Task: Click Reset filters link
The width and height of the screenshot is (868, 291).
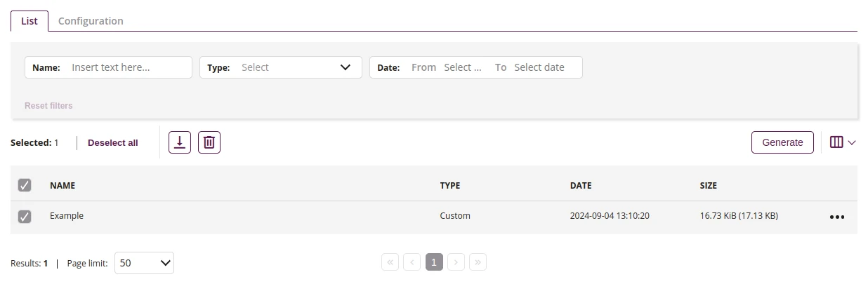Action: pos(48,106)
